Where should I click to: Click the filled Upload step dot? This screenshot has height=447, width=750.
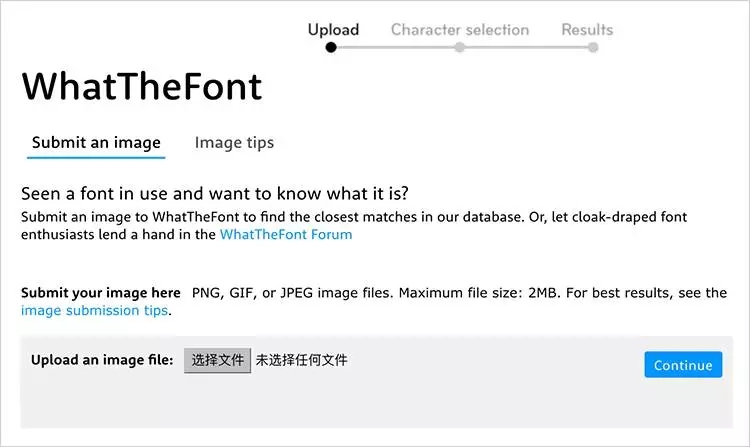coord(332,46)
